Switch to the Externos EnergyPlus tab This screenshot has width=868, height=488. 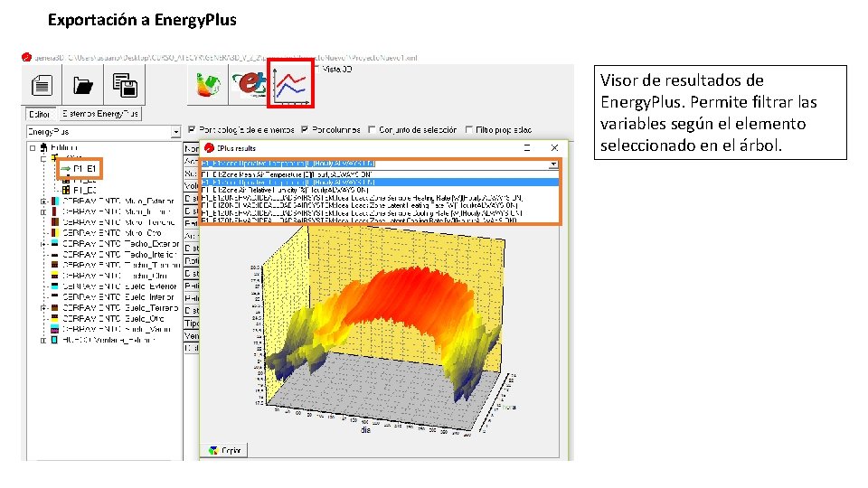coord(100,114)
